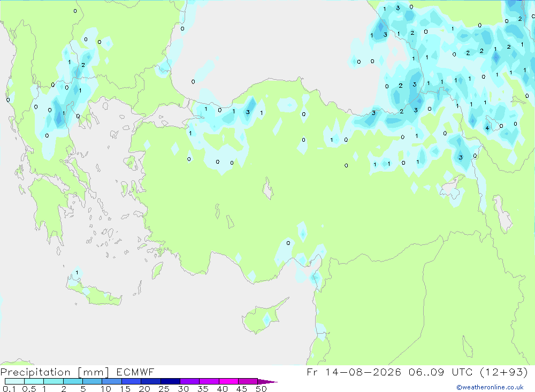Click the legend label '35'

pyautogui.click(x=203, y=389)
